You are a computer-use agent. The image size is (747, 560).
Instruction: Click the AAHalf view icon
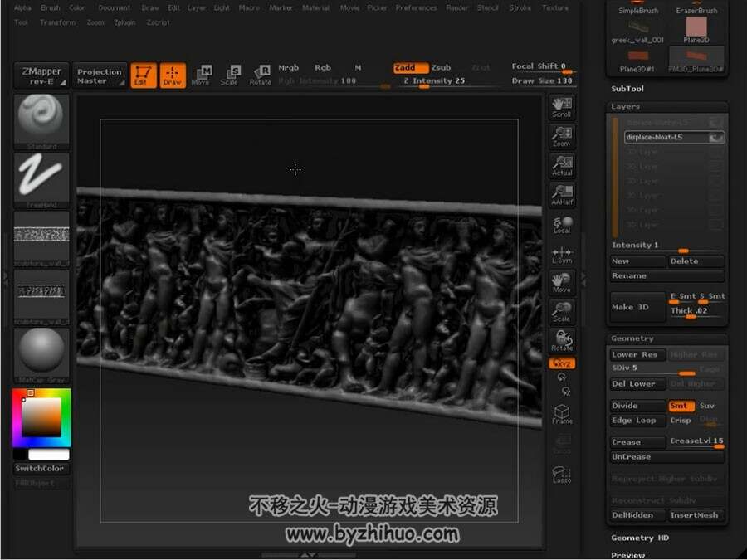562,195
